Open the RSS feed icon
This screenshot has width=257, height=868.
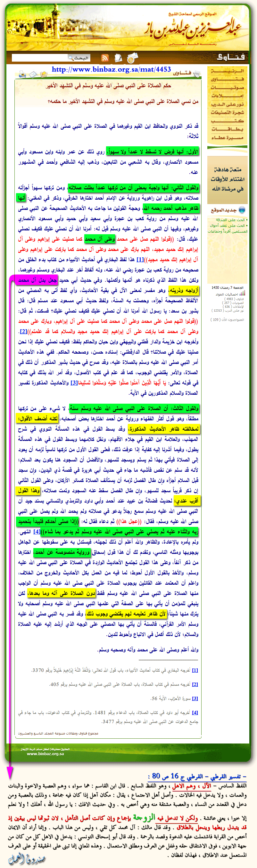(x=105, y=58)
